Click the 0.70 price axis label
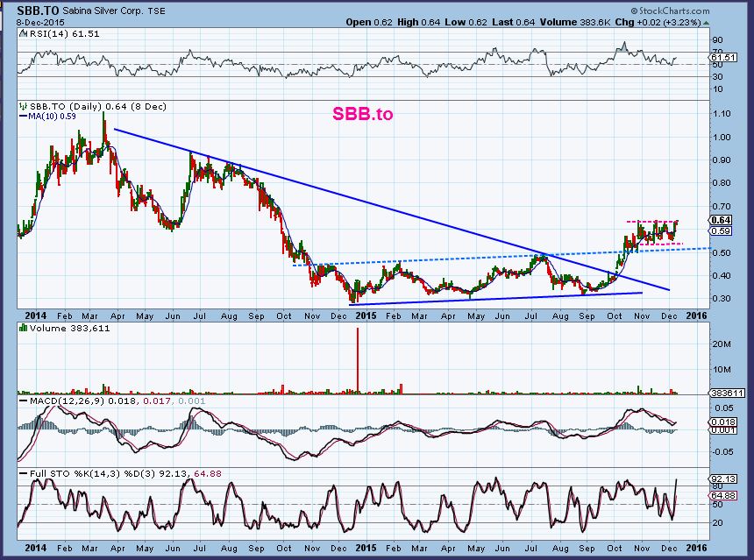The width and height of the screenshot is (754, 560). pos(722,206)
